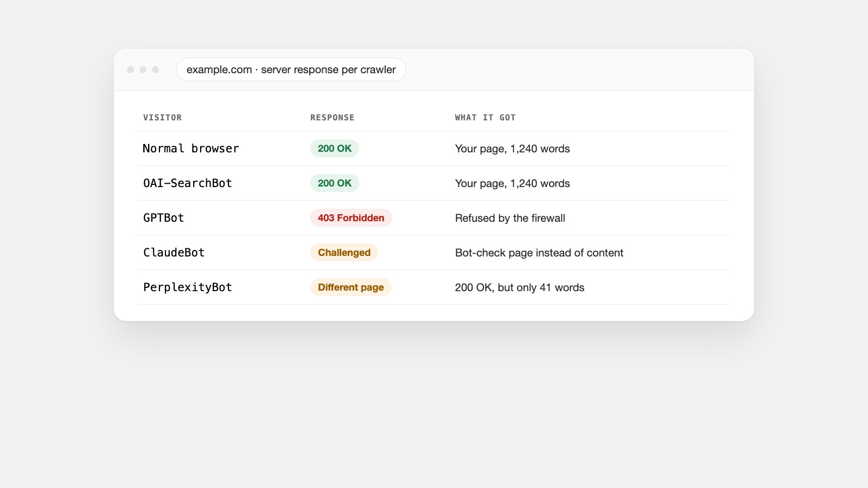Viewport: 868px width, 488px height.
Task: Click the address bar showing example.com
Action: tap(291, 69)
